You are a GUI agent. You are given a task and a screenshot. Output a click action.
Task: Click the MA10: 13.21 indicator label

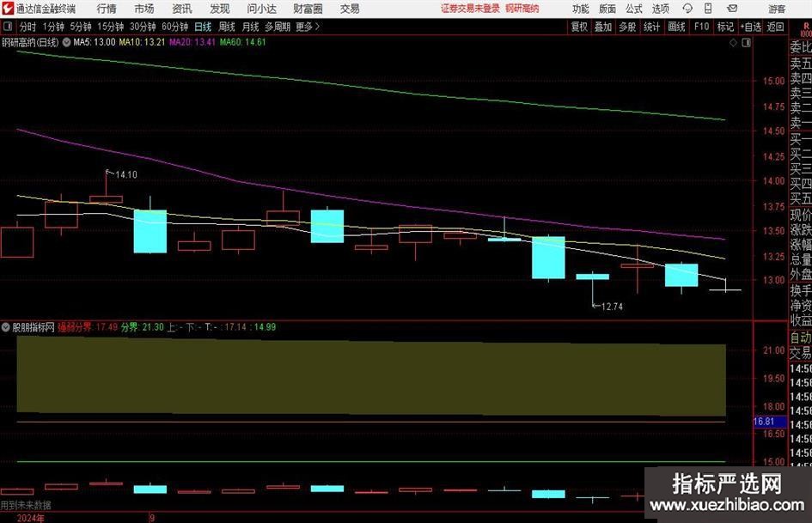(142, 42)
